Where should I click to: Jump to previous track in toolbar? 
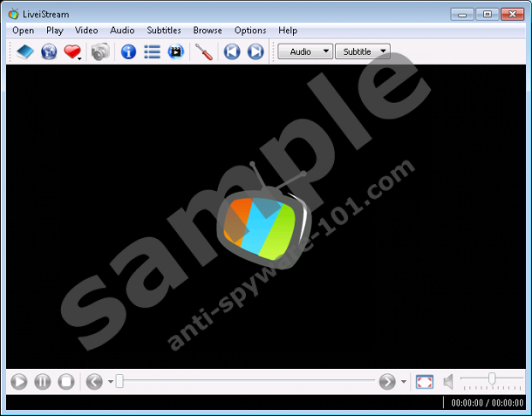(x=231, y=52)
